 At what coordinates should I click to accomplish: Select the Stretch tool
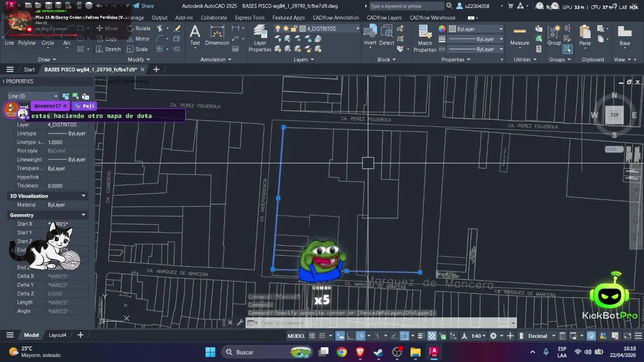(108, 49)
